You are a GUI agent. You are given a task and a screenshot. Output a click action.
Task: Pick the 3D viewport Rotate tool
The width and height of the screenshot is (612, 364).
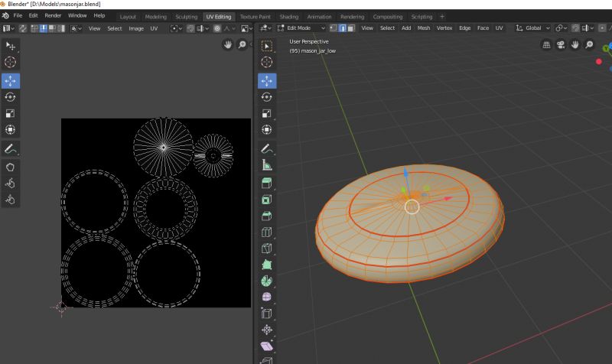tap(267, 97)
